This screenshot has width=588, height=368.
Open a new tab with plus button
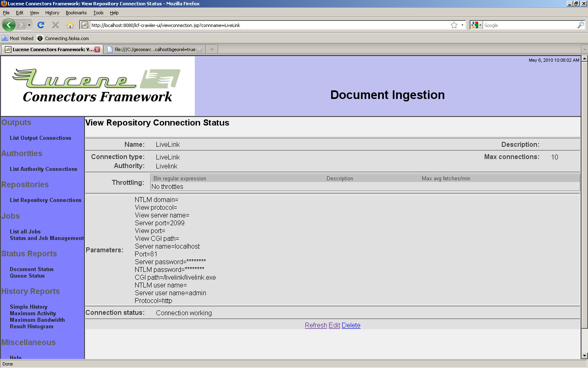212,49
